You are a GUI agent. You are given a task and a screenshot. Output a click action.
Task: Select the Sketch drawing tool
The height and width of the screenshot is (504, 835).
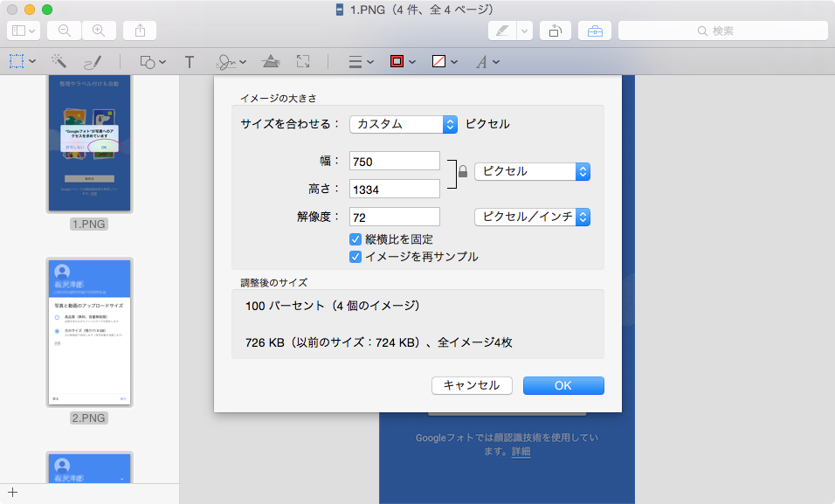point(93,62)
